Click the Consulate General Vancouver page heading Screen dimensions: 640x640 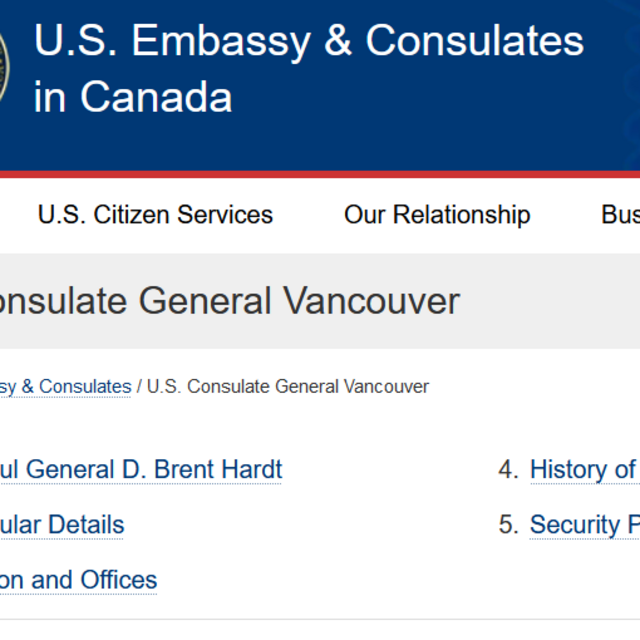click(x=230, y=301)
